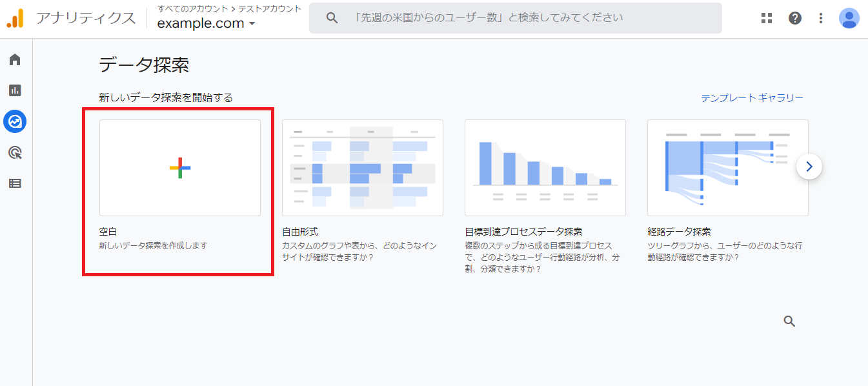Click the 経路データ探索 title

pos(679,231)
